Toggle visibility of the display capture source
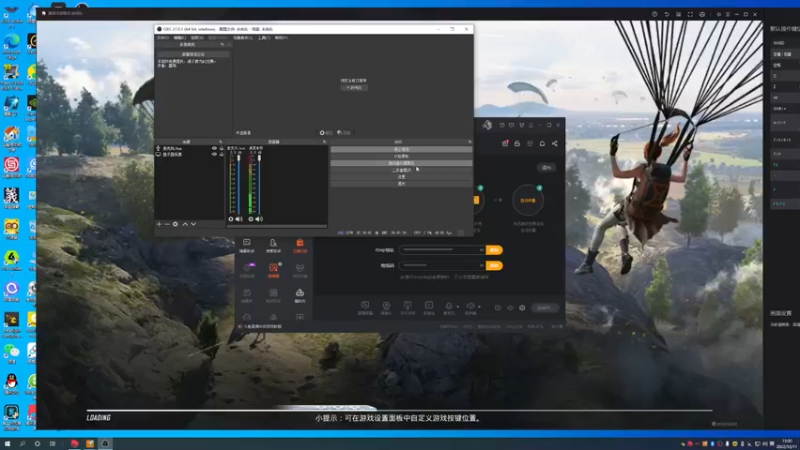The width and height of the screenshot is (800, 450). (x=214, y=154)
